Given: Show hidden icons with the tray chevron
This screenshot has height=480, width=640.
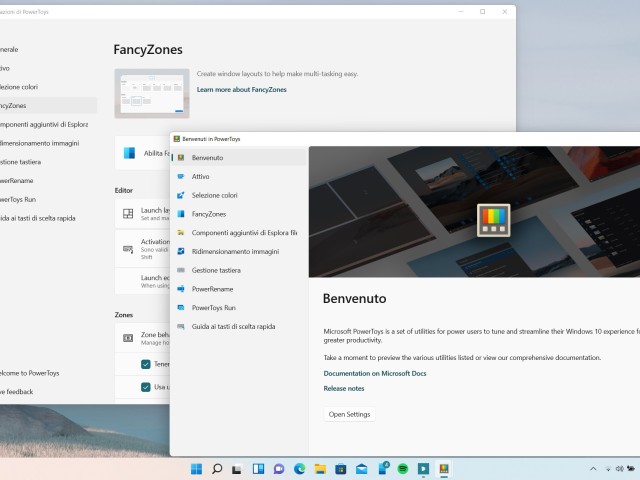Looking at the screenshot, I should pyautogui.click(x=594, y=468).
